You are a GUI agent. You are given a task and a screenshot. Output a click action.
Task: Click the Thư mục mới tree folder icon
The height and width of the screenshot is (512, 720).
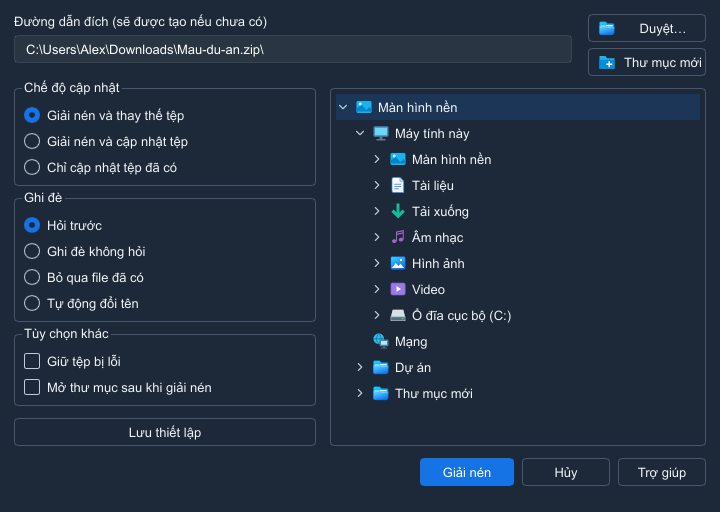[381, 394]
